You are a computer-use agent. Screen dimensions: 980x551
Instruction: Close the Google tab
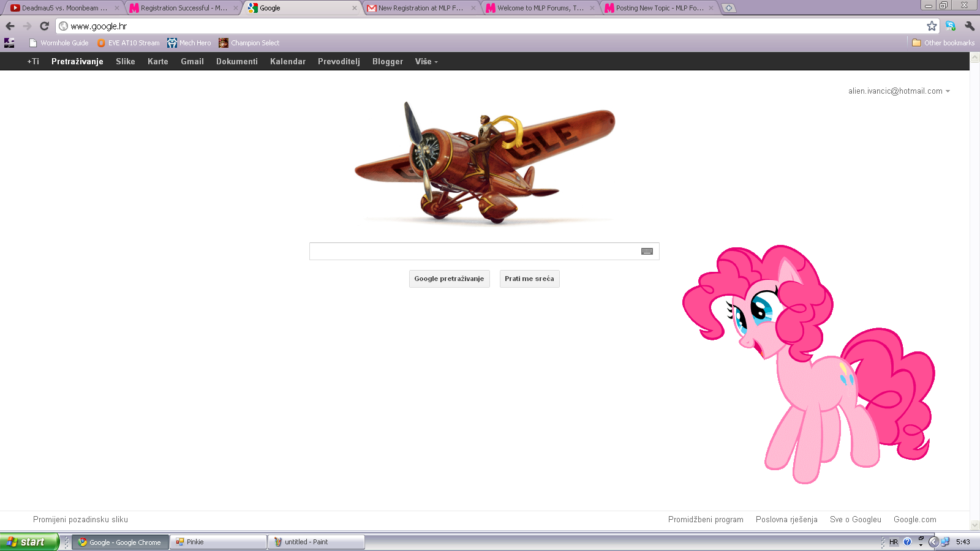355,8
